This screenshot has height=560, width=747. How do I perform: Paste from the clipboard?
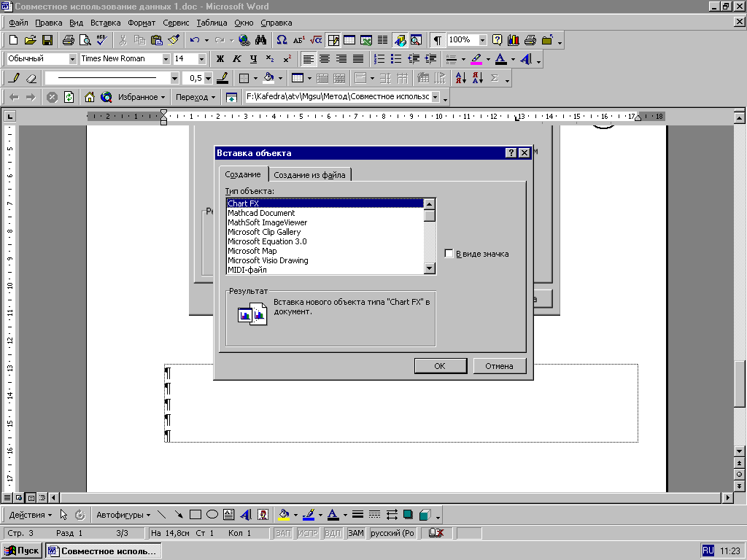pyautogui.click(x=156, y=40)
